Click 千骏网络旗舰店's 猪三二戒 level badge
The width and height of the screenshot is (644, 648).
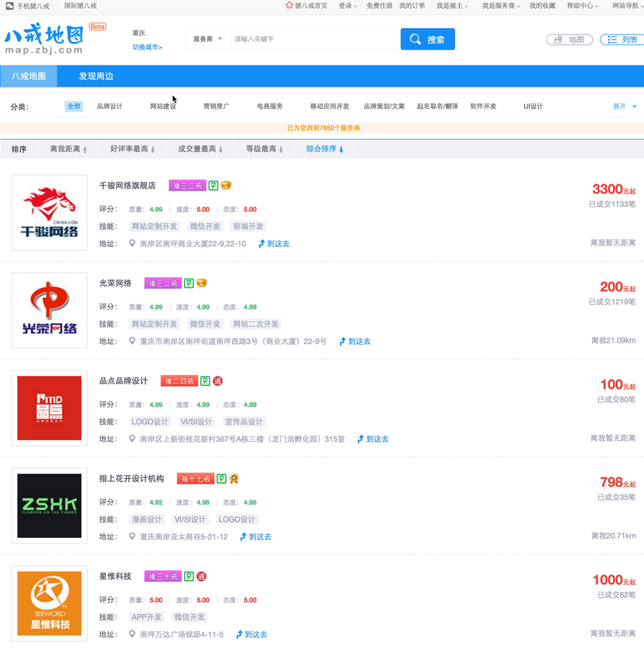click(187, 186)
